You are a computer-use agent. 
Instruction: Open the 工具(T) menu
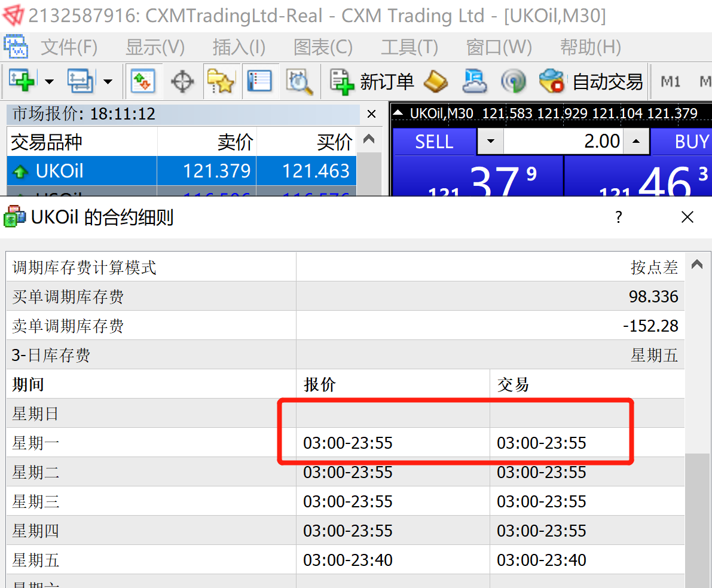409,47
